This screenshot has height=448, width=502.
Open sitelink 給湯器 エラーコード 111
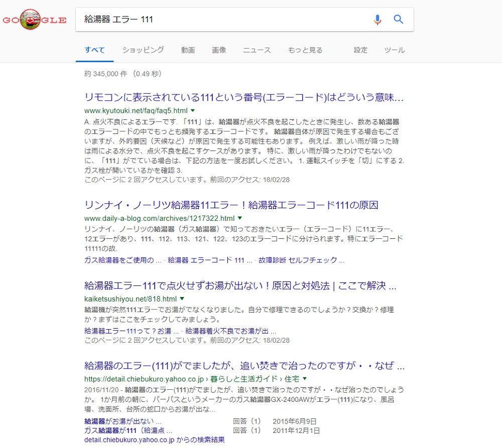[210, 260]
